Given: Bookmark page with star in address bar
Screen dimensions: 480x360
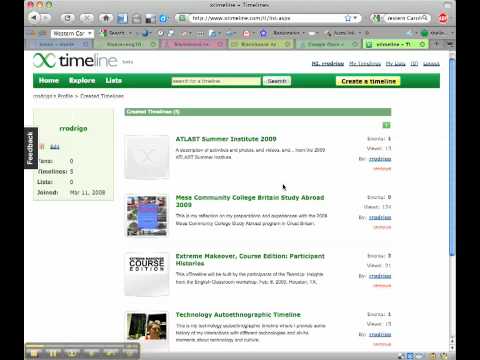Looking at the screenshot, I should [348, 18].
